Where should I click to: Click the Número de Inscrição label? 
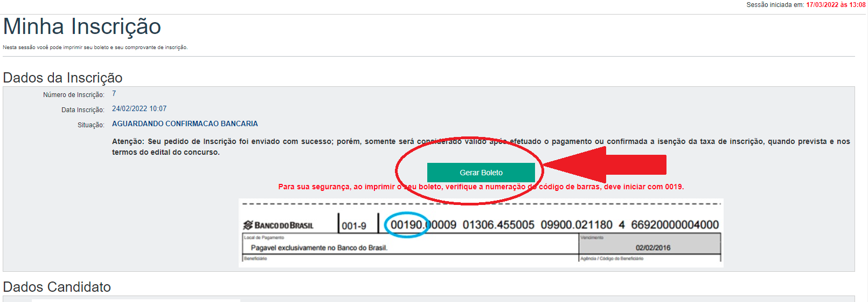[73, 95]
